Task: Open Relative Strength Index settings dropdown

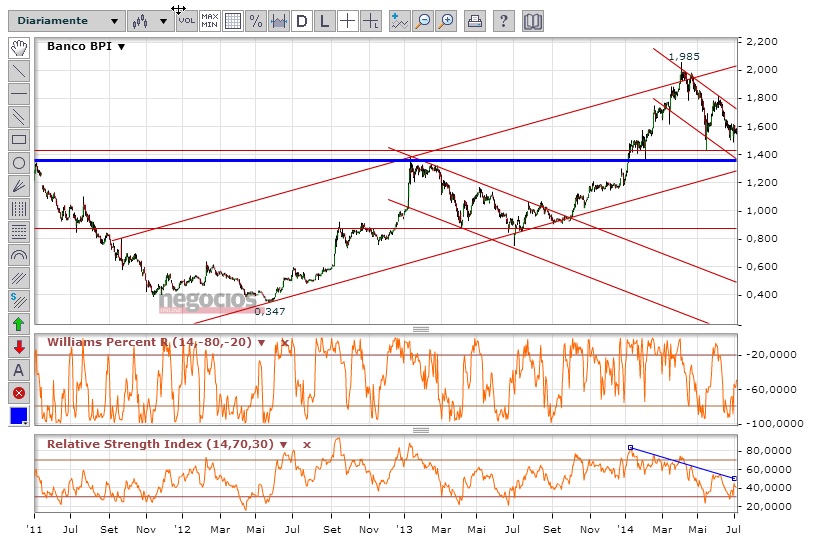Action: [x=283, y=445]
